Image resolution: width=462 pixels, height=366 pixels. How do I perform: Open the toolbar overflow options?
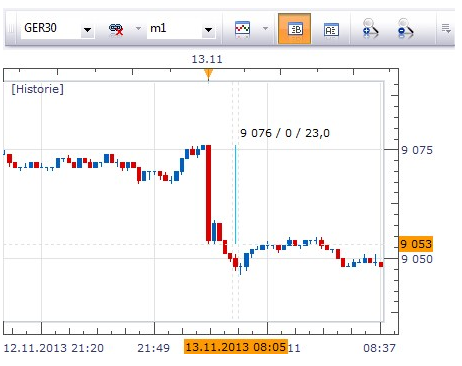pyautogui.click(x=446, y=28)
